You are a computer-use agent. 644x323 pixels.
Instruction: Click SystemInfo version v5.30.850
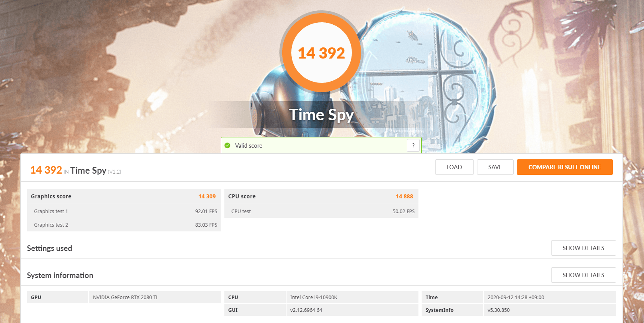pyautogui.click(x=499, y=310)
